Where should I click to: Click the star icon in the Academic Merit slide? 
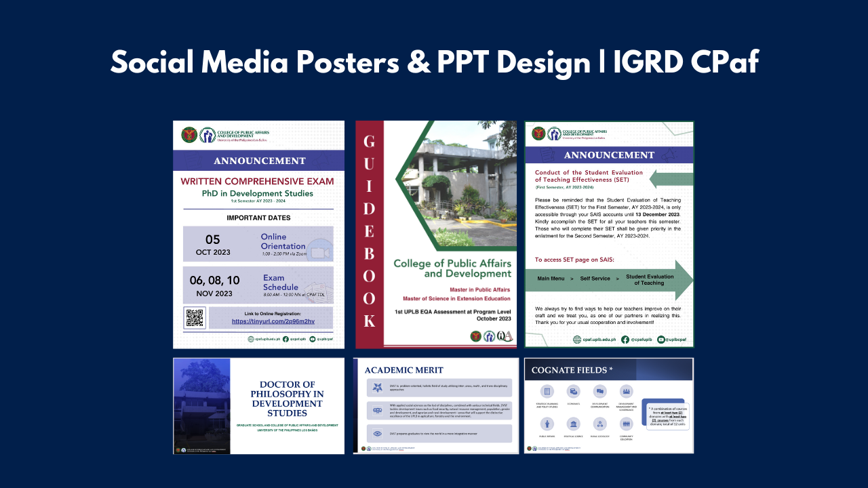(378, 388)
